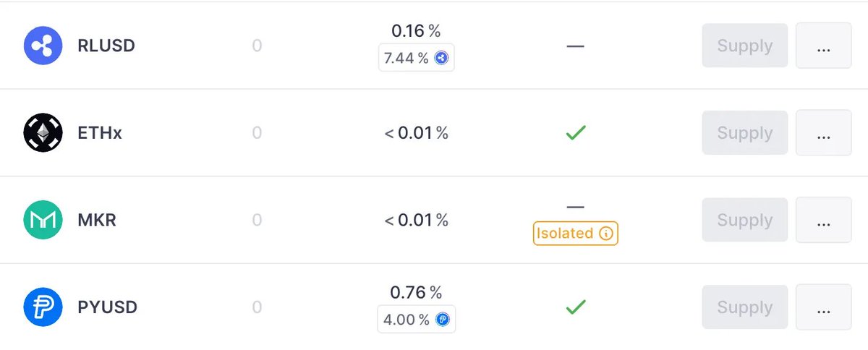868x350 pixels.
Task: Click the RLUSD token icon
Action: (44, 46)
